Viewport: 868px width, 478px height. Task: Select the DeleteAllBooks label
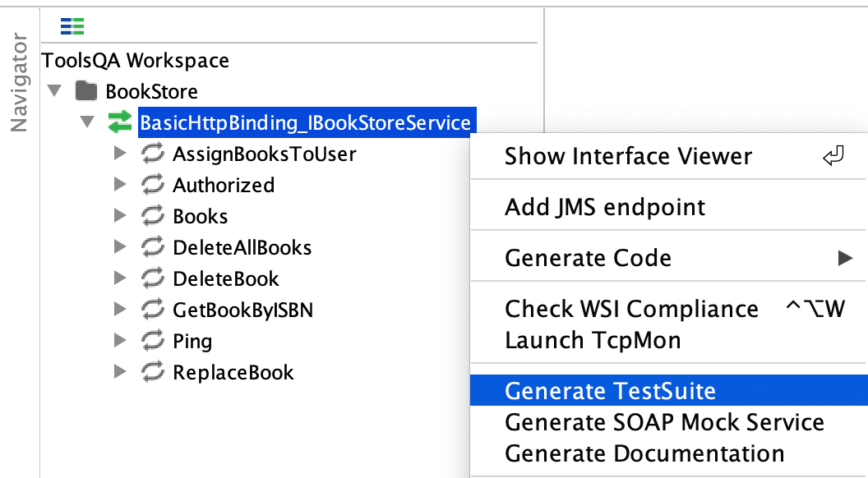click(242, 247)
